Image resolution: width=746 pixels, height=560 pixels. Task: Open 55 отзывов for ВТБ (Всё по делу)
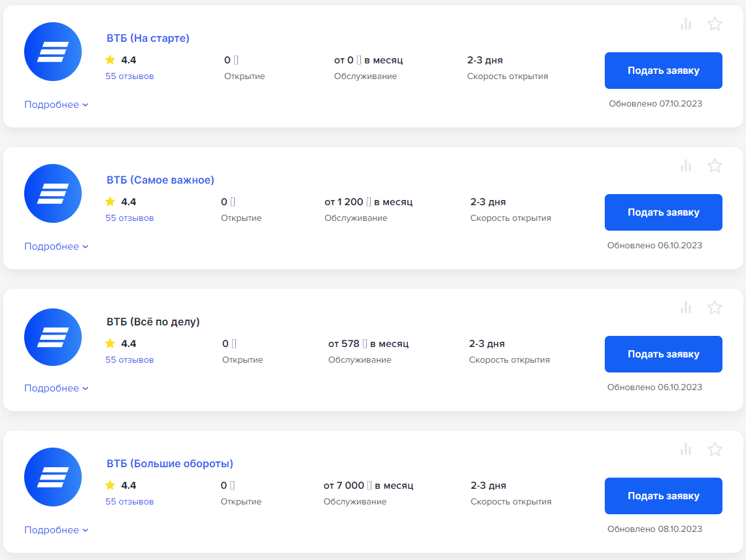coord(129,360)
